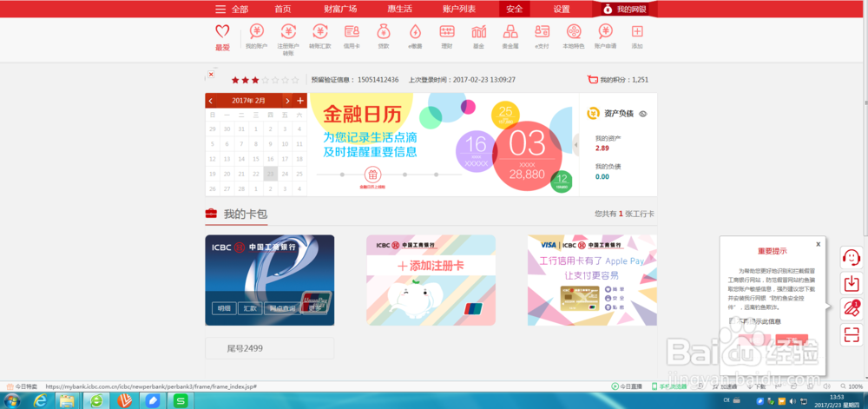The height and width of the screenshot is (409, 868).
Task: Click 添加注册卡 card
Action: [x=431, y=280]
